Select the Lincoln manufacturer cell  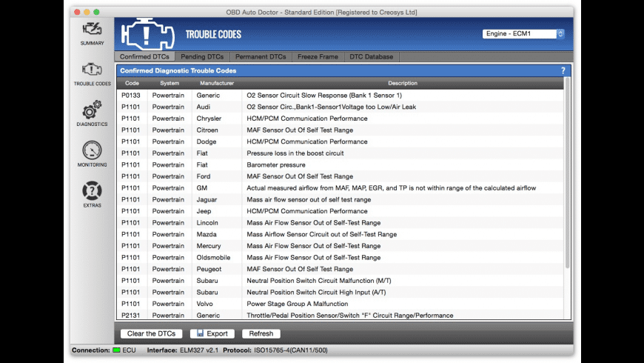[x=207, y=223]
